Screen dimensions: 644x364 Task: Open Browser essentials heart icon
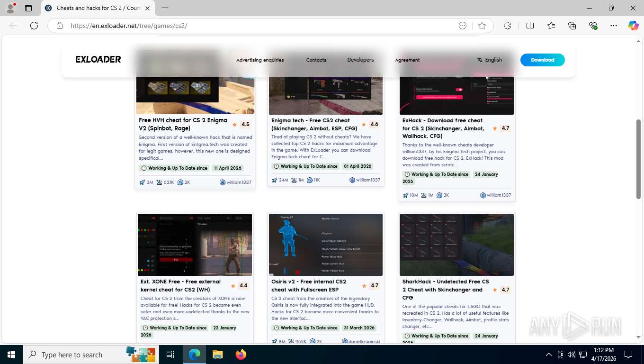tap(593, 26)
